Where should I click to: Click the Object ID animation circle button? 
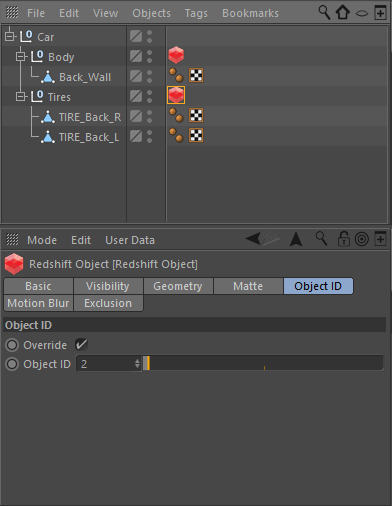pyautogui.click(x=12, y=364)
